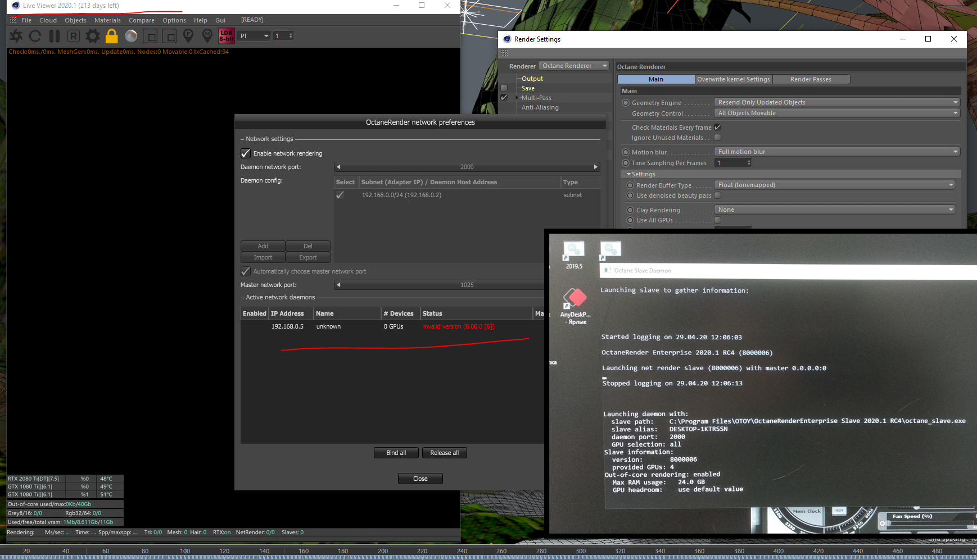Open the File menu in Live Viewer
The width and height of the screenshot is (977, 560).
pos(26,20)
